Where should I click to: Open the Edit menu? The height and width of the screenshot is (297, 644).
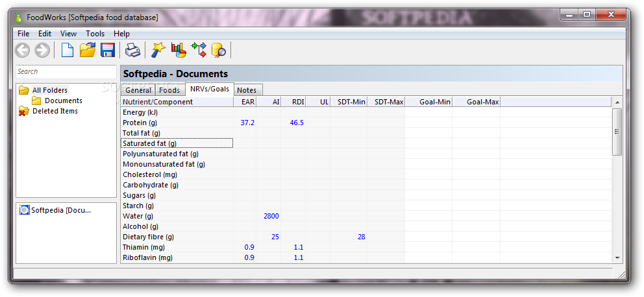coord(45,34)
